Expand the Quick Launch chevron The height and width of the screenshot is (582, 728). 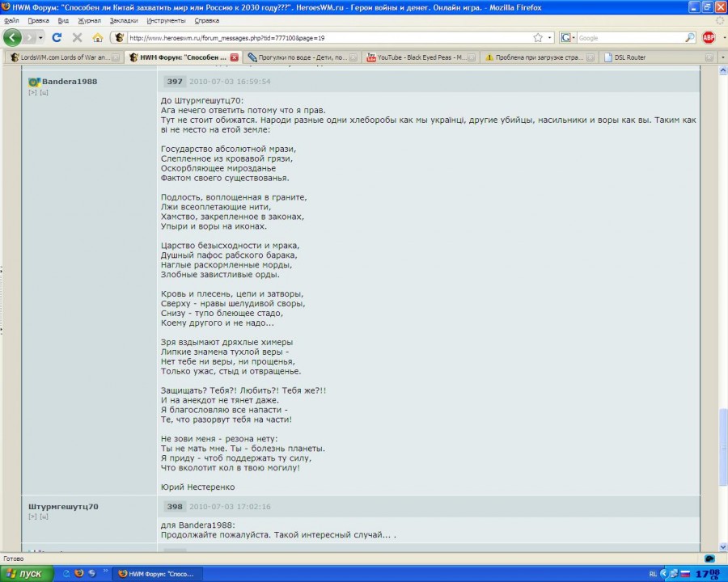point(105,571)
